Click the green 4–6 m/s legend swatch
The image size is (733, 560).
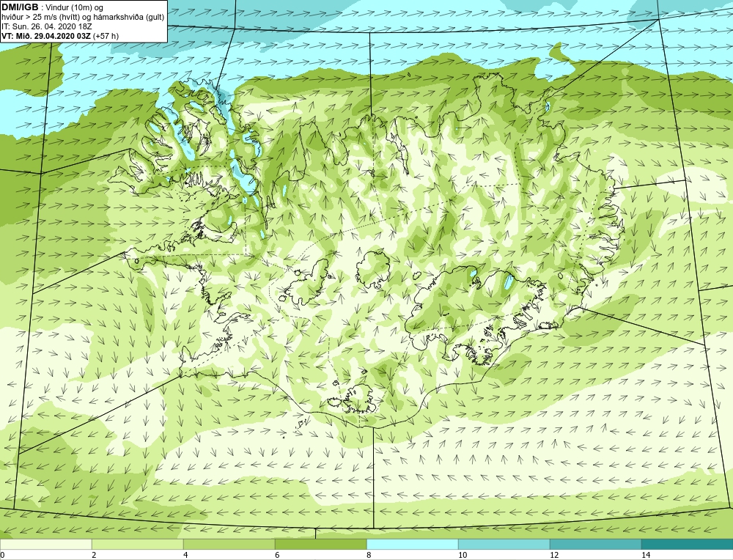point(229,544)
